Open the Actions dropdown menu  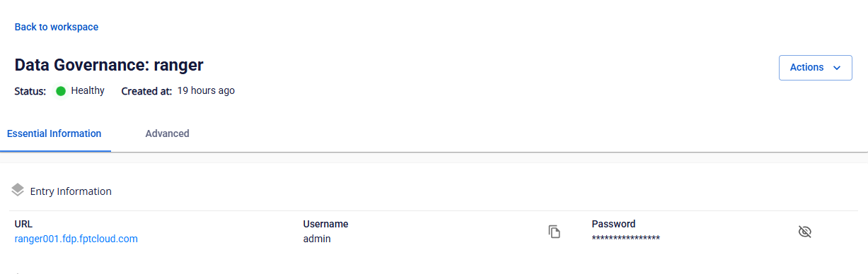click(x=815, y=68)
